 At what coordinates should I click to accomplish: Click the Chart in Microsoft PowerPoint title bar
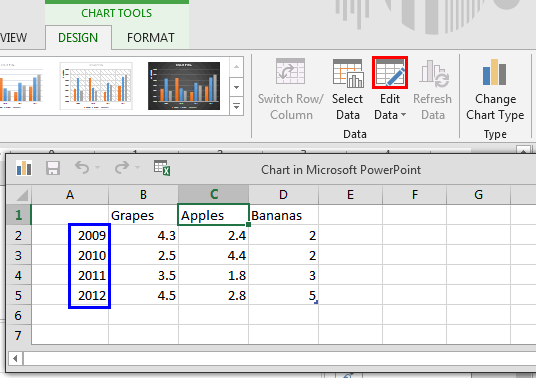click(x=341, y=170)
